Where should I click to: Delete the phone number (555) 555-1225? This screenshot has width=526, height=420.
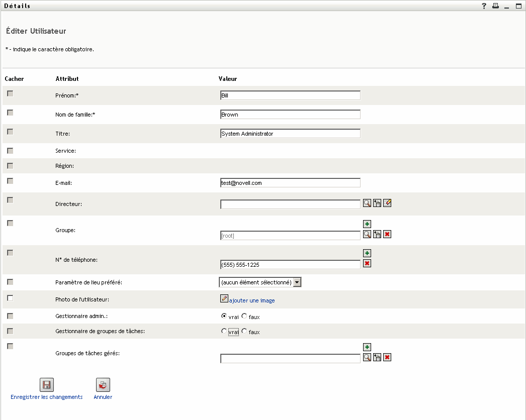(367, 263)
